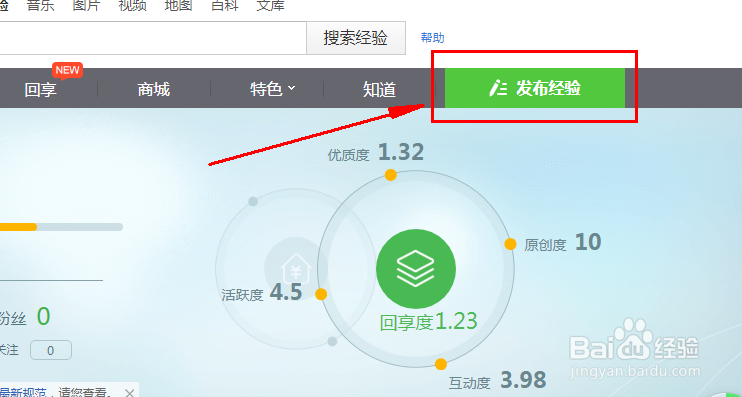Click the 发布经验 green button
This screenshot has width=742, height=397.
point(535,88)
